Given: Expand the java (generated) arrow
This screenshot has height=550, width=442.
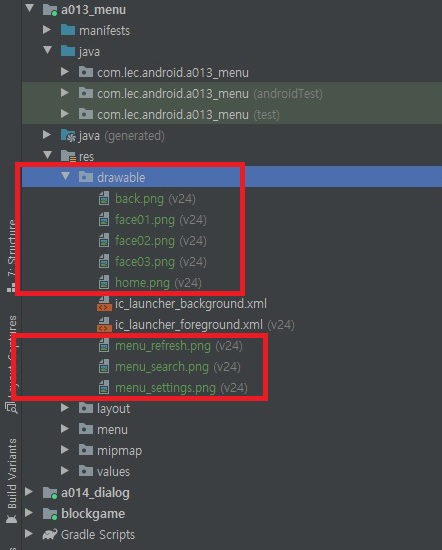Looking at the screenshot, I should pyautogui.click(x=47, y=135).
